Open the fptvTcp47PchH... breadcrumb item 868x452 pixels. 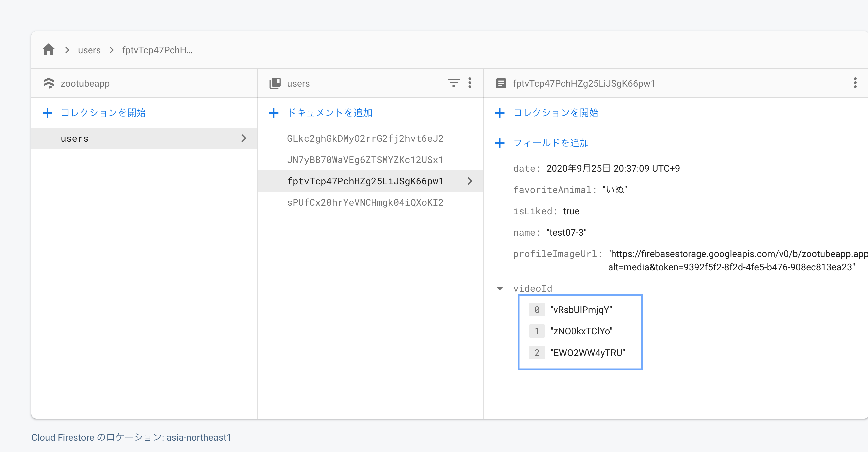click(x=157, y=50)
